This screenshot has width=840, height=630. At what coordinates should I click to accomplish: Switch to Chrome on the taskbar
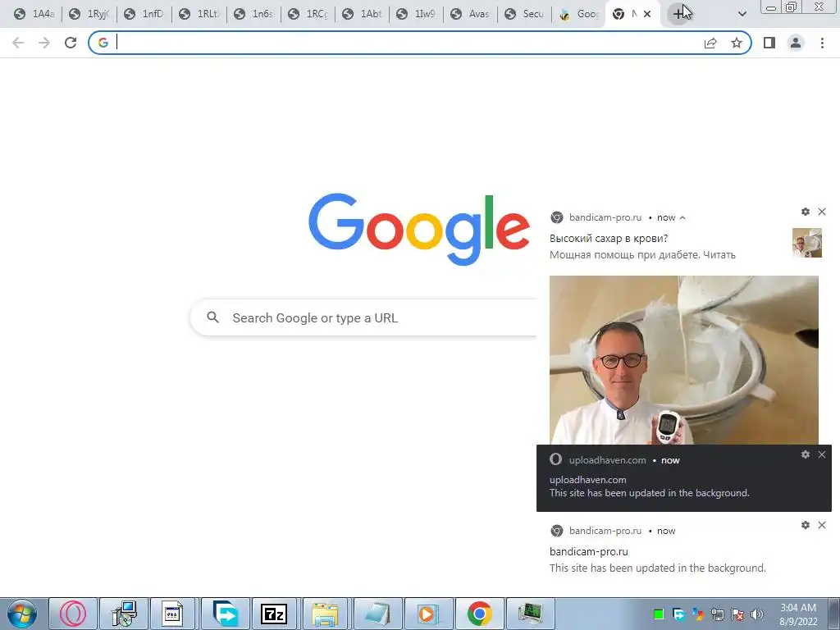(x=479, y=614)
